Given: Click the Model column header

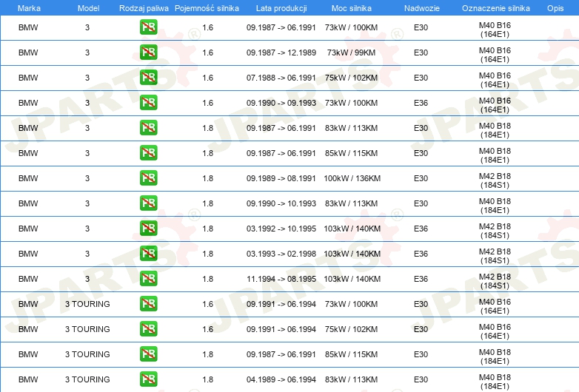Looking at the screenshot, I should tap(88, 8).
